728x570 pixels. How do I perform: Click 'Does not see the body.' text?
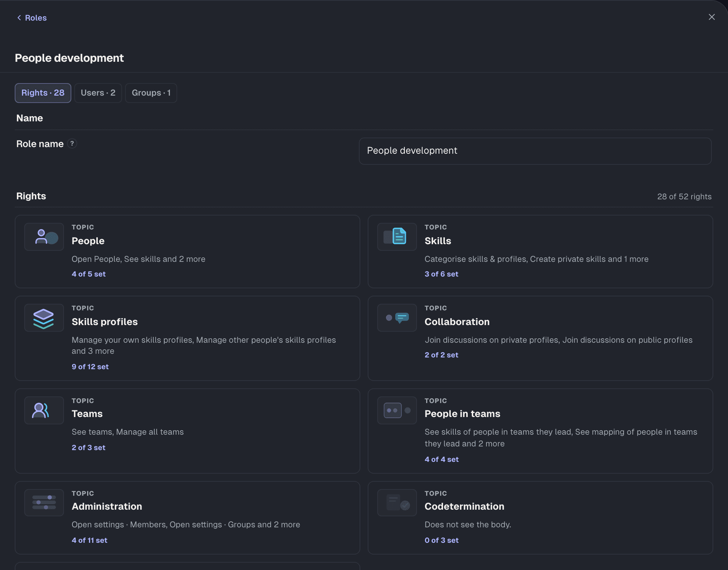click(x=468, y=525)
